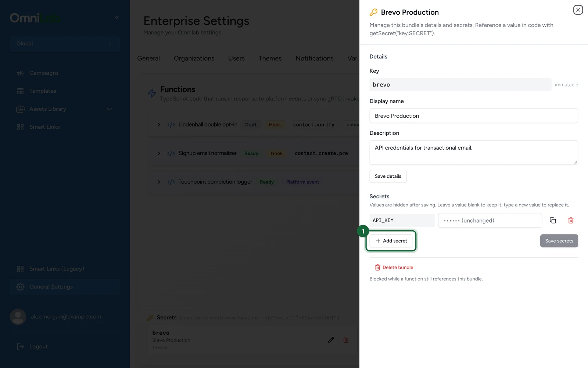Click the Save details button
The height and width of the screenshot is (368, 588).
388,176
